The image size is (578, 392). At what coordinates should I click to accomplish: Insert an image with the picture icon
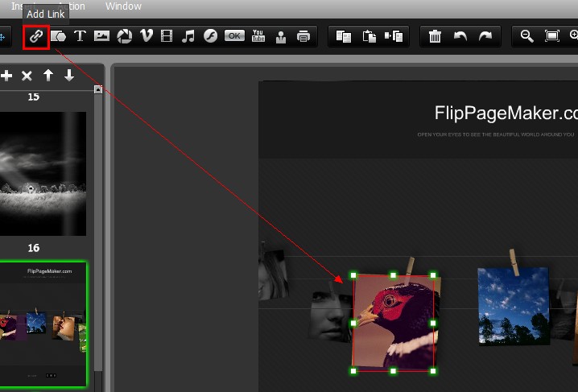[101, 36]
